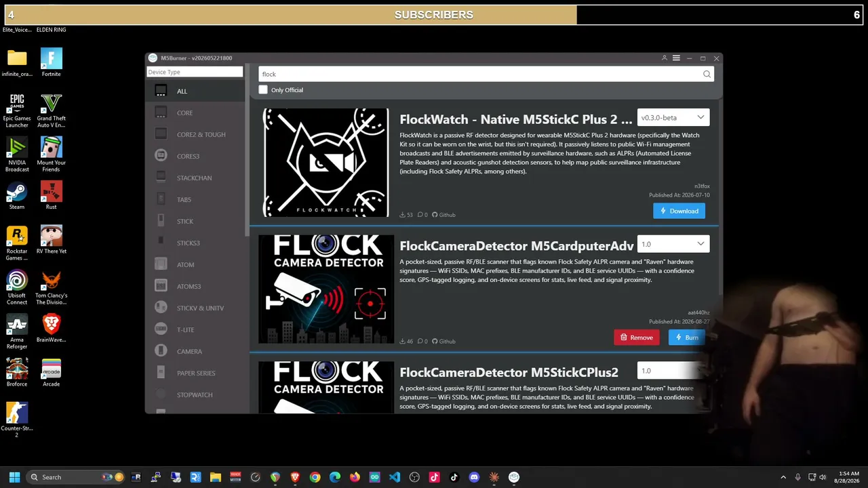Select the T-LITE device category
The width and height of the screenshot is (868, 488).
pos(197,329)
